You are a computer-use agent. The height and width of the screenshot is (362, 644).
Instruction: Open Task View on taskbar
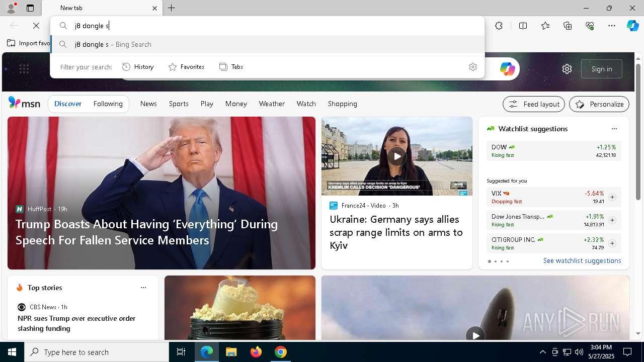[x=181, y=352]
